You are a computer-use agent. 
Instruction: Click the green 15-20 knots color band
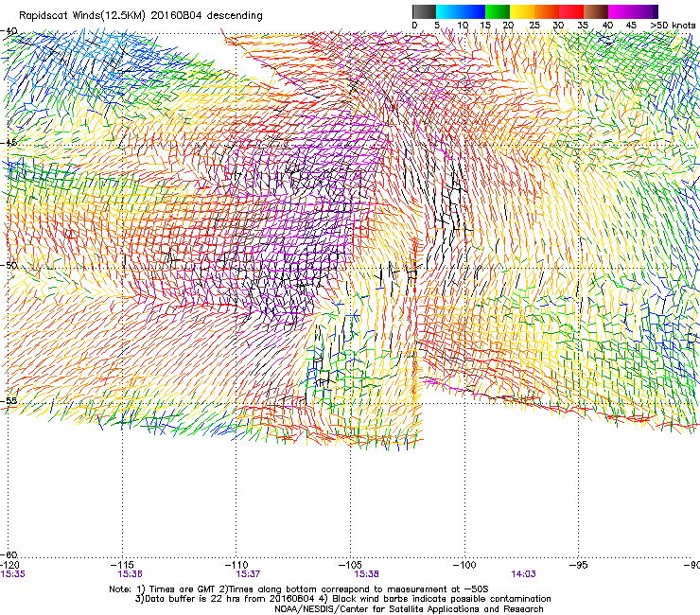pos(498,11)
